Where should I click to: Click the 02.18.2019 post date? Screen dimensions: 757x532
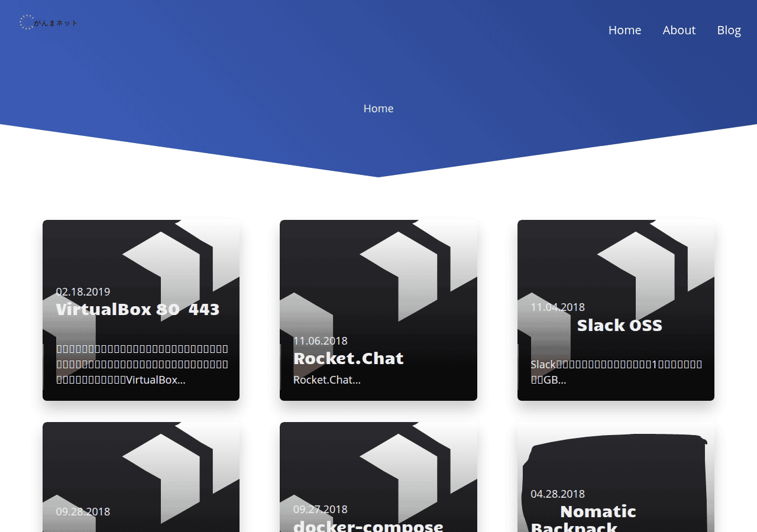tap(83, 291)
